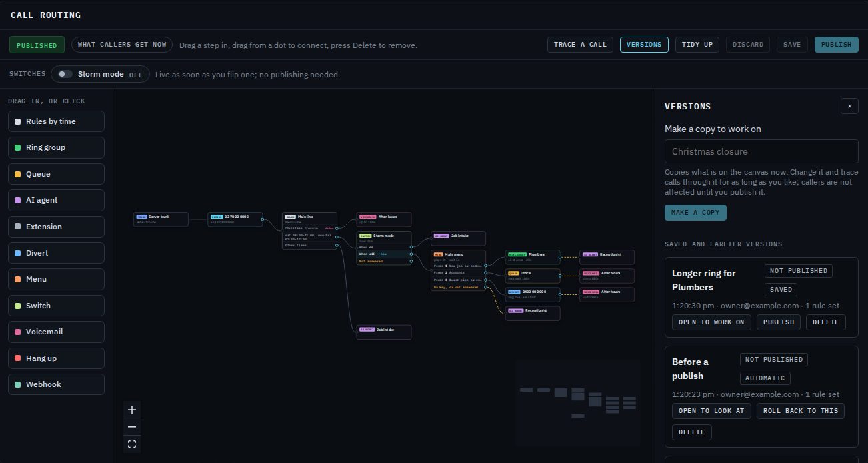Close the Versions panel

tap(849, 106)
